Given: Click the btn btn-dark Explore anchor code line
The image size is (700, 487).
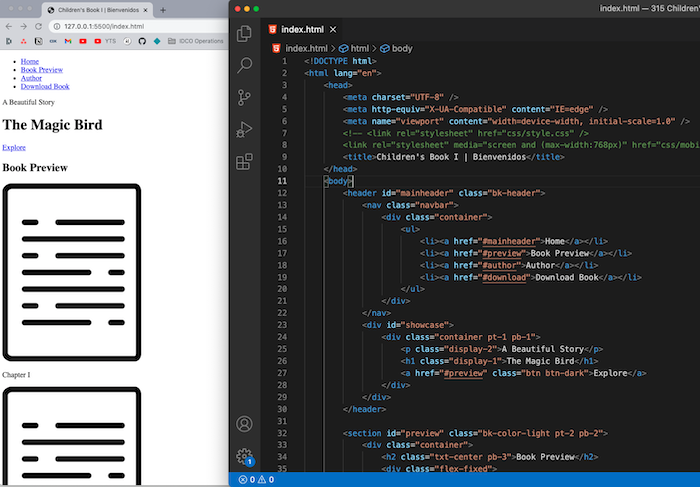Looking at the screenshot, I should click(523, 373).
